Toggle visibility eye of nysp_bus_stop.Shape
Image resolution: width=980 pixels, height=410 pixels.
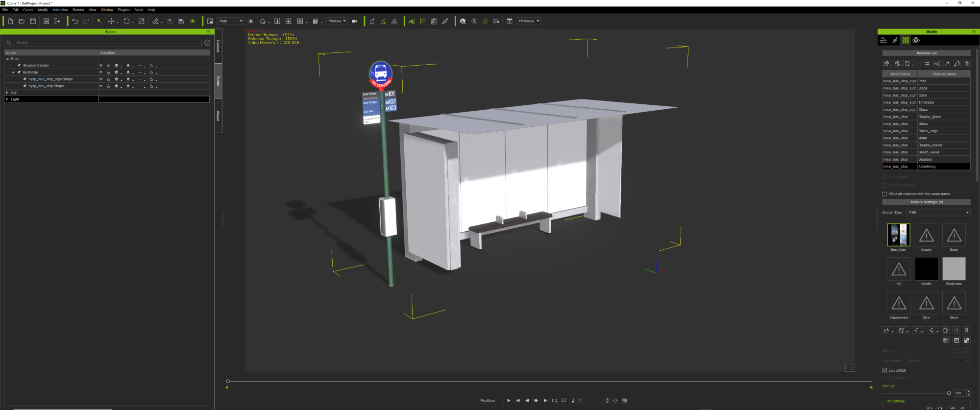(101, 86)
